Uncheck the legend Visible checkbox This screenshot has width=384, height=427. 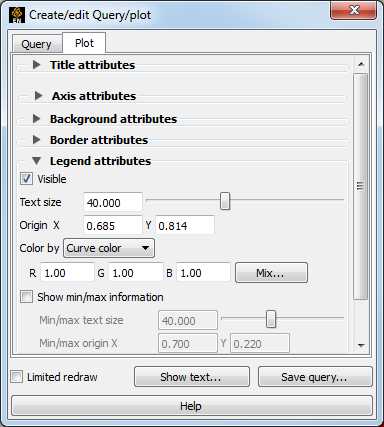click(26, 179)
